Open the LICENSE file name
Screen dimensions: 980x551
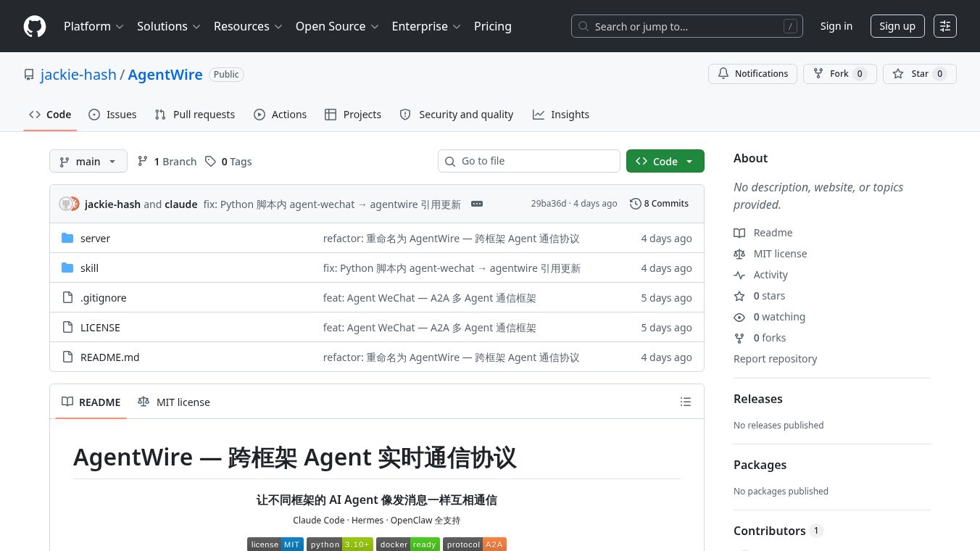[x=100, y=328]
